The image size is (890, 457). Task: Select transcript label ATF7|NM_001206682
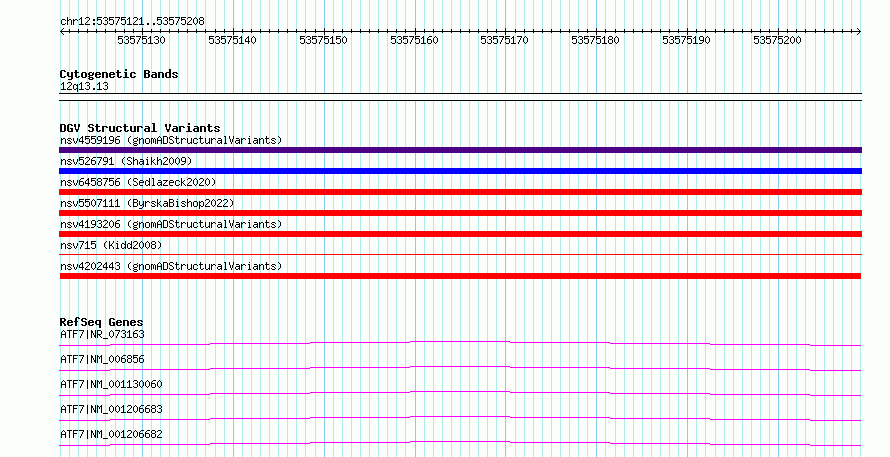pyautogui.click(x=111, y=434)
